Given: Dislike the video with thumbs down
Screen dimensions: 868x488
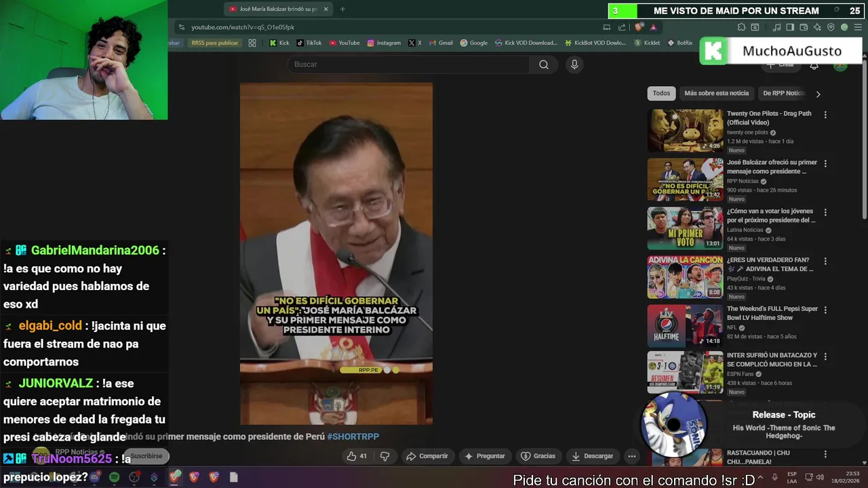Looking at the screenshot, I should click(x=384, y=456).
